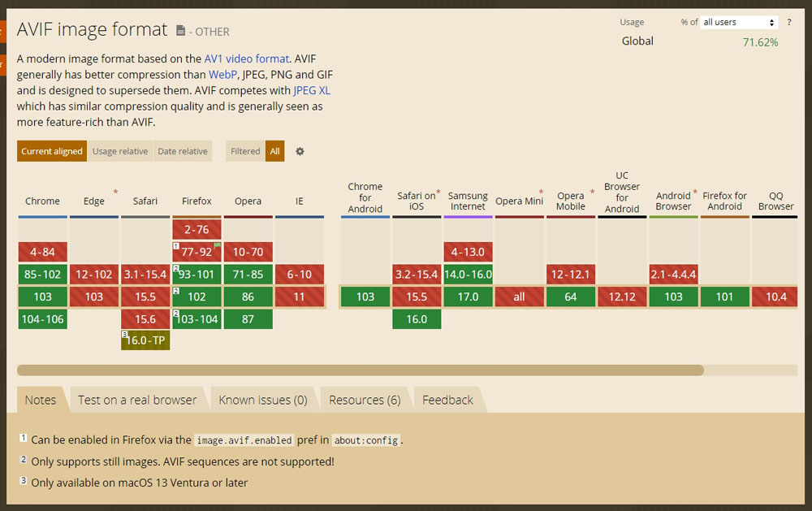Image resolution: width=812 pixels, height=511 pixels.
Task: Click the Firefox column header
Action: pyautogui.click(x=197, y=201)
